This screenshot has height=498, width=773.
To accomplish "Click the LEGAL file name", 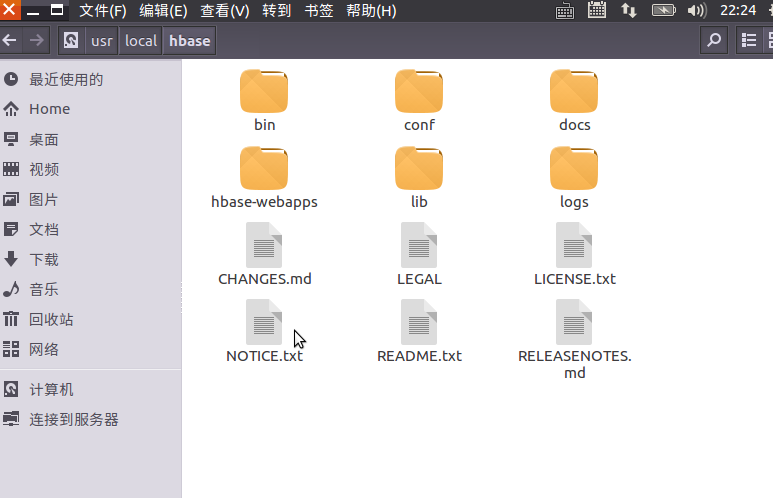I will (x=420, y=279).
